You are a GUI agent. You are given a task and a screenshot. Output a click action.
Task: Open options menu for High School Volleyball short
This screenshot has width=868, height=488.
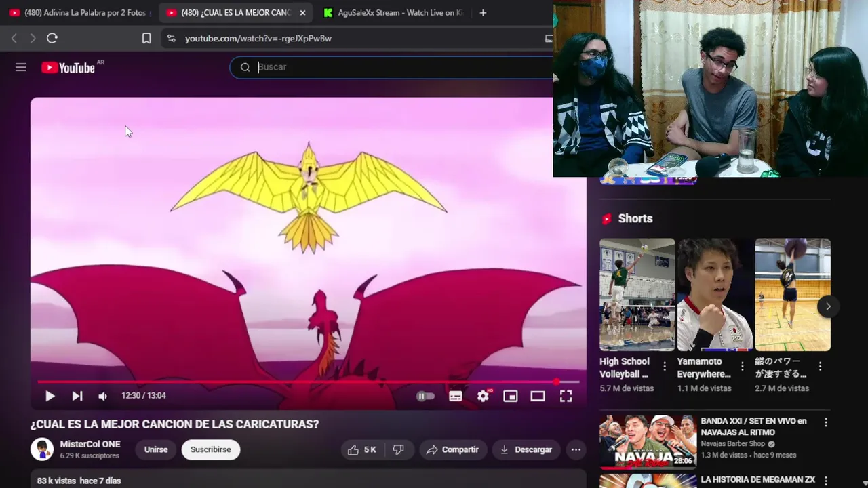665,367
